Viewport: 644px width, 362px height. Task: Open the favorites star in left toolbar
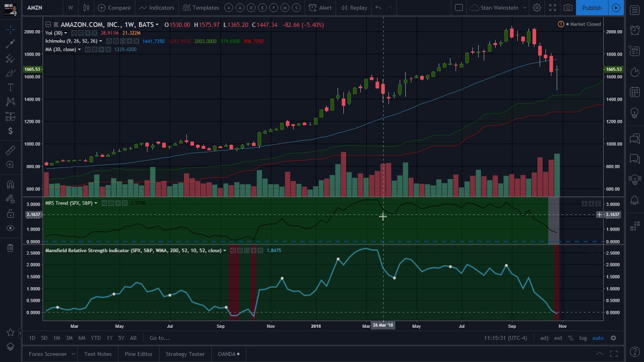[10, 332]
